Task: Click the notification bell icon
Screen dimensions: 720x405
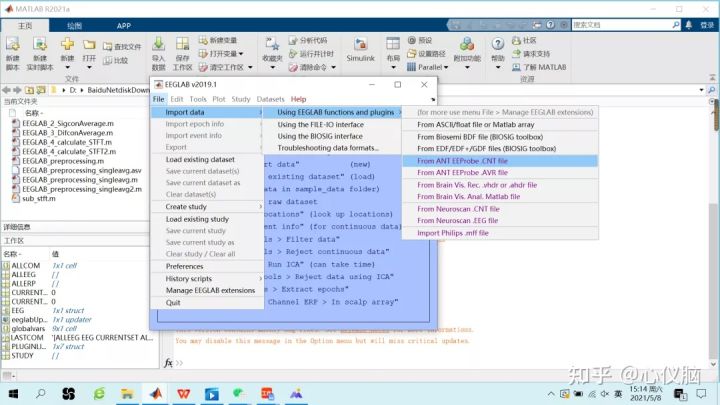Action: [x=688, y=25]
